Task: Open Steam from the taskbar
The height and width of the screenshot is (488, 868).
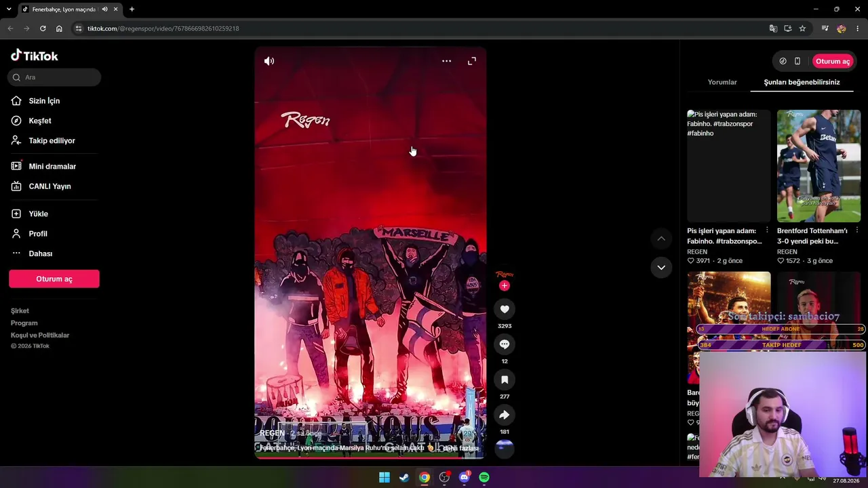Action: [x=404, y=477]
